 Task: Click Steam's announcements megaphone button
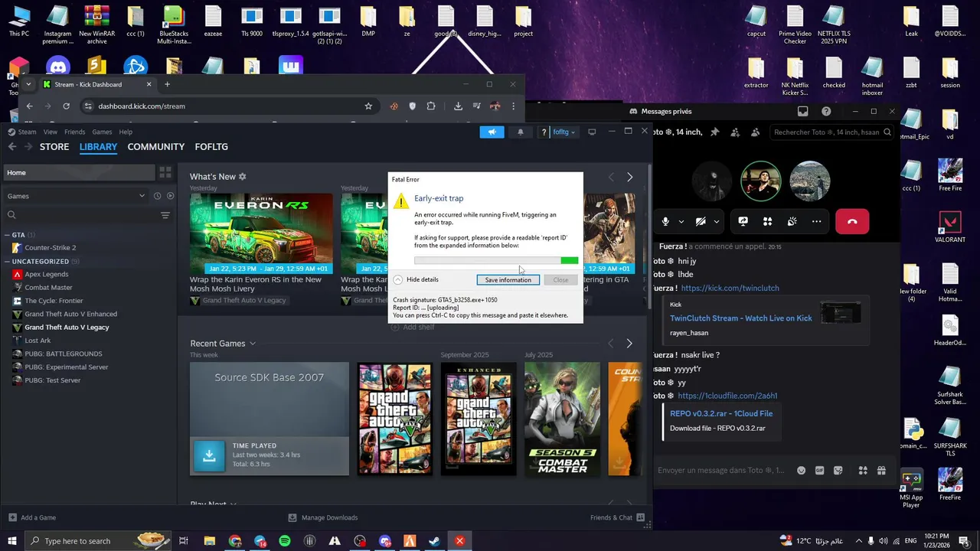tap(492, 132)
